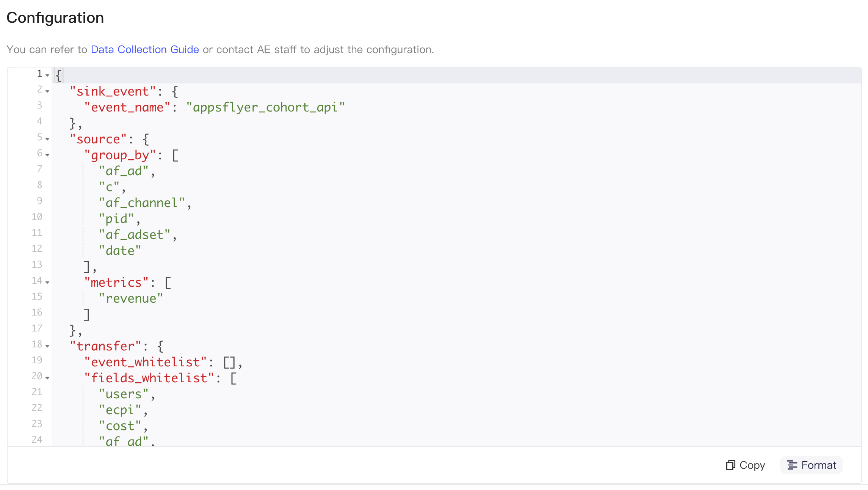The height and width of the screenshot is (490, 868).
Task: Click the "af_channel" value
Action: point(142,203)
